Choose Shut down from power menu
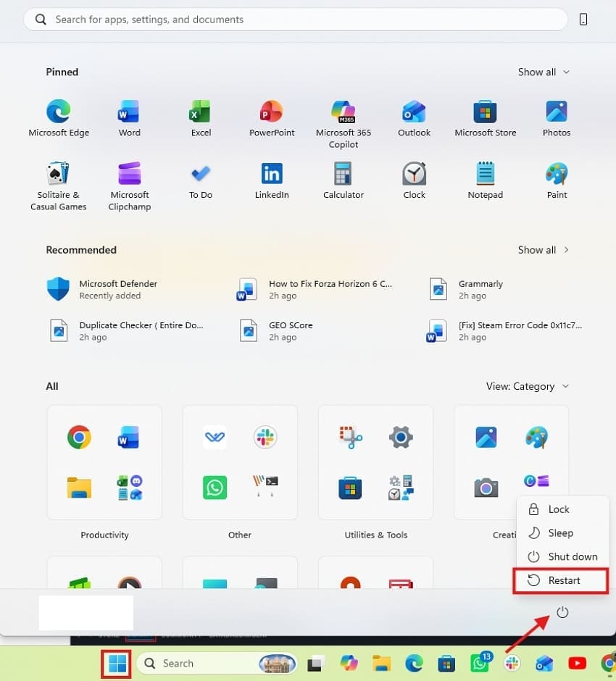 pos(562,557)
